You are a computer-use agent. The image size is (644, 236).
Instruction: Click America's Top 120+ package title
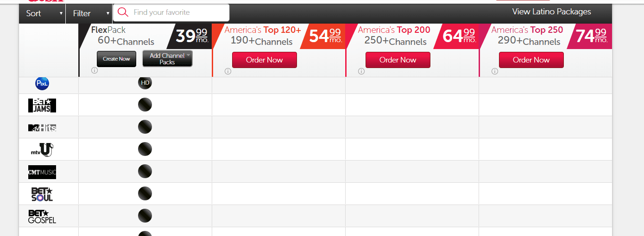[263, 30]
